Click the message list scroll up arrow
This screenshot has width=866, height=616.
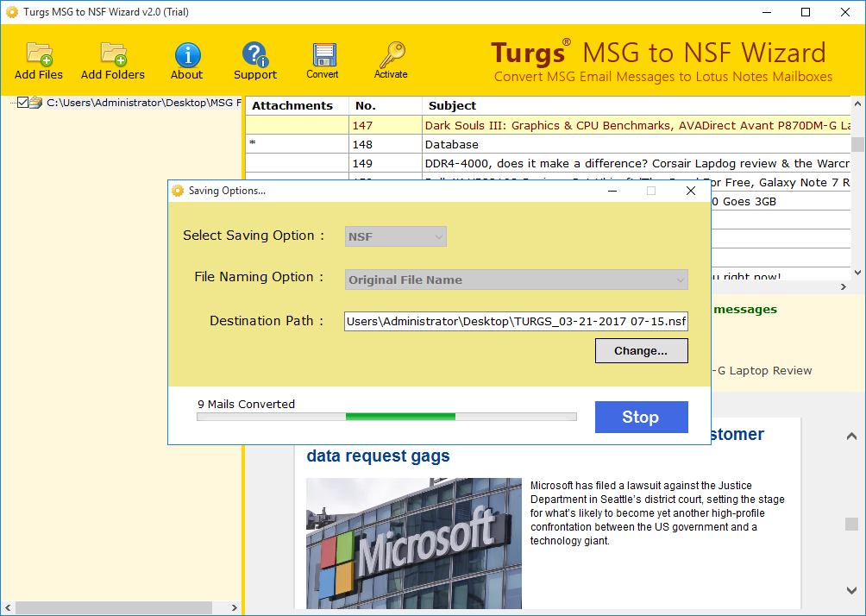pyautogui.click(x=857, y=104)
